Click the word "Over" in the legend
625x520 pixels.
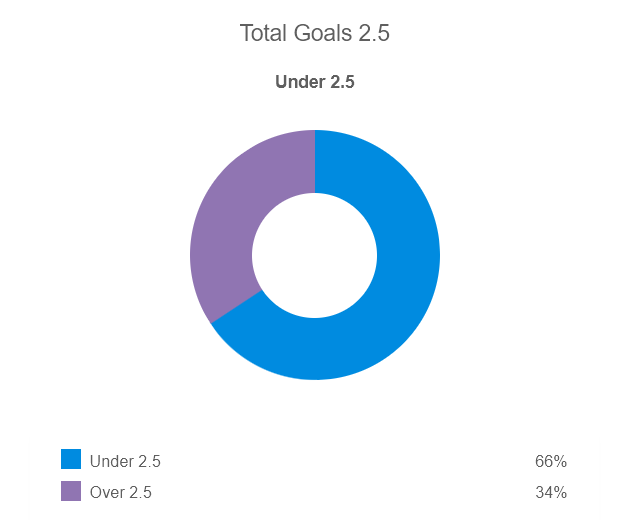[107, 492]
